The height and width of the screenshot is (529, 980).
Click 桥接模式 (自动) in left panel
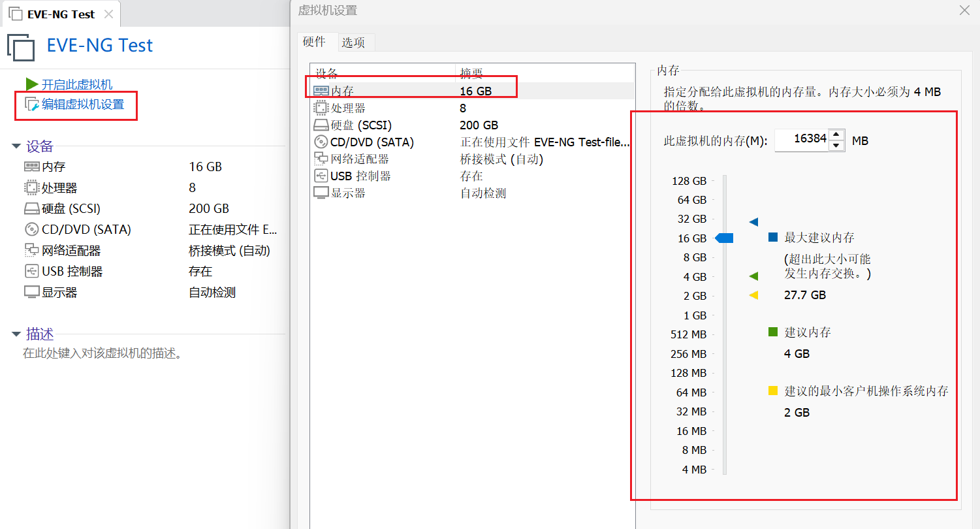pos(229,251)
